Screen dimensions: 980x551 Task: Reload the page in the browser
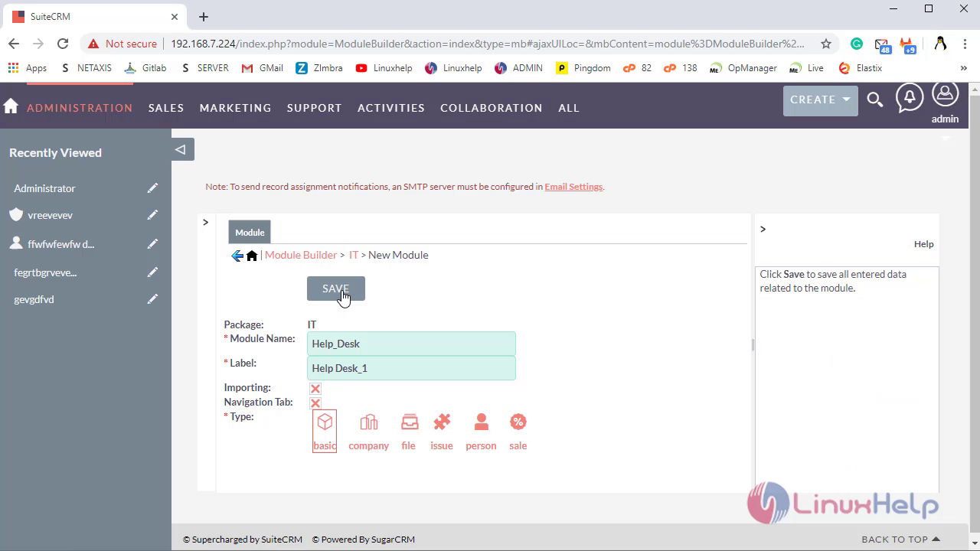63,44
